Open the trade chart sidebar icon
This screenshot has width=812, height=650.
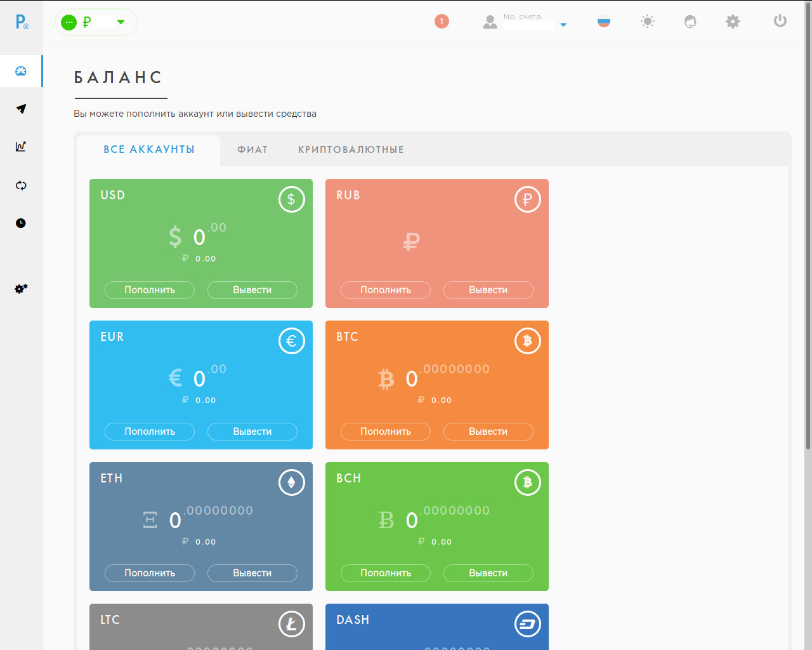pyautogui.click(x=21, y=147)
